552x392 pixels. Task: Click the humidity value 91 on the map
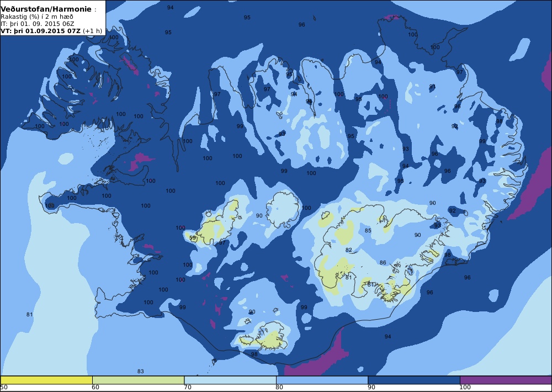[432, 86]
